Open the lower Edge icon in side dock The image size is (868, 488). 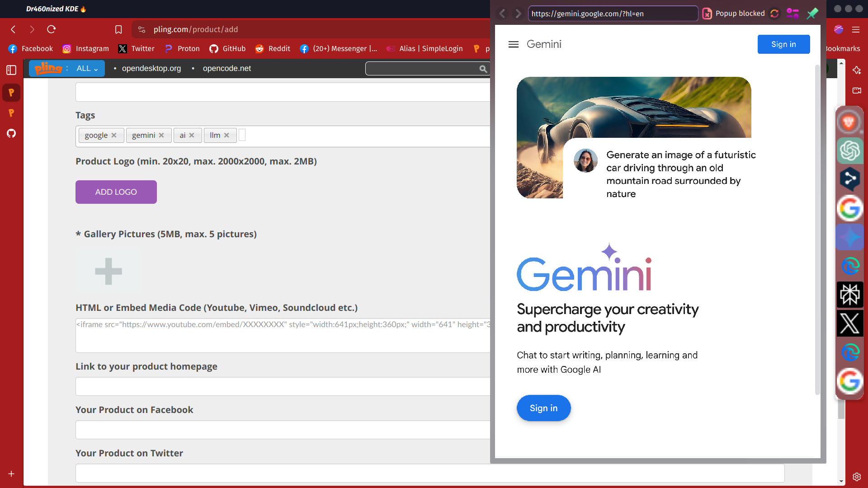click(x=849, y=352)
